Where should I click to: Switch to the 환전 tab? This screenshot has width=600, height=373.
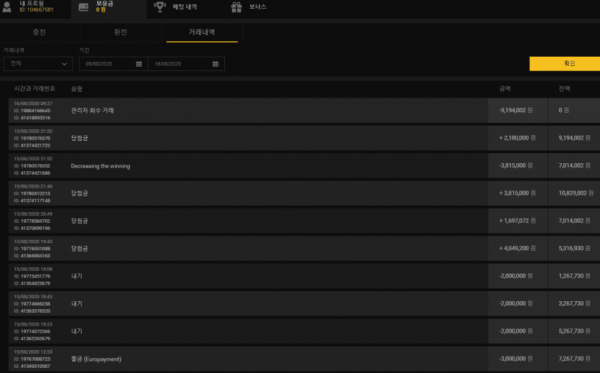[x=121, y=32]
